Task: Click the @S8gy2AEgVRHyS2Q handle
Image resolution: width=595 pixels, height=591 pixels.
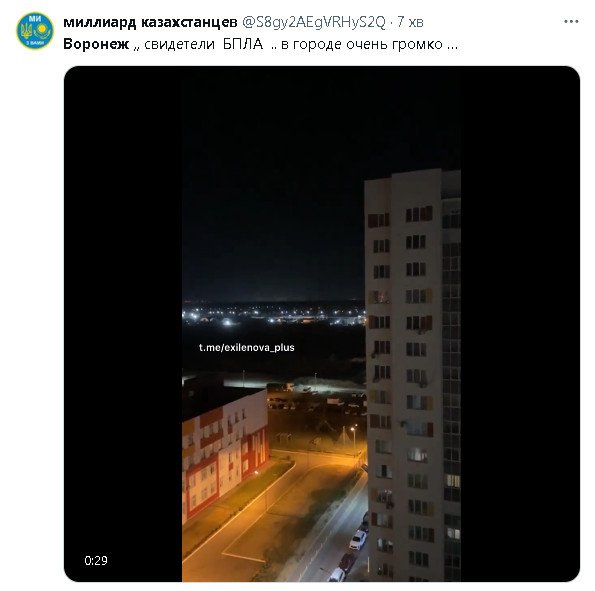Action: click(x=314, y=22)
